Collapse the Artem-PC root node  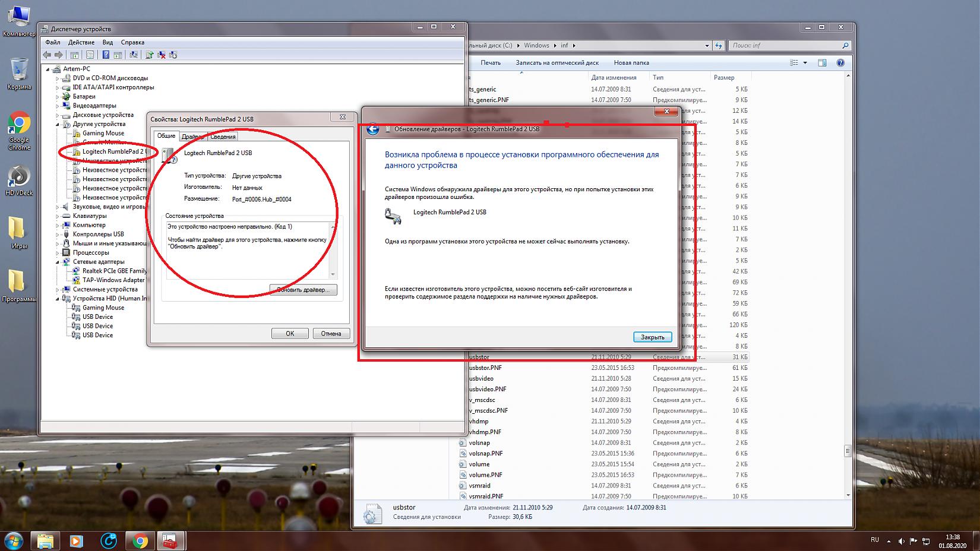pos(48,69)
